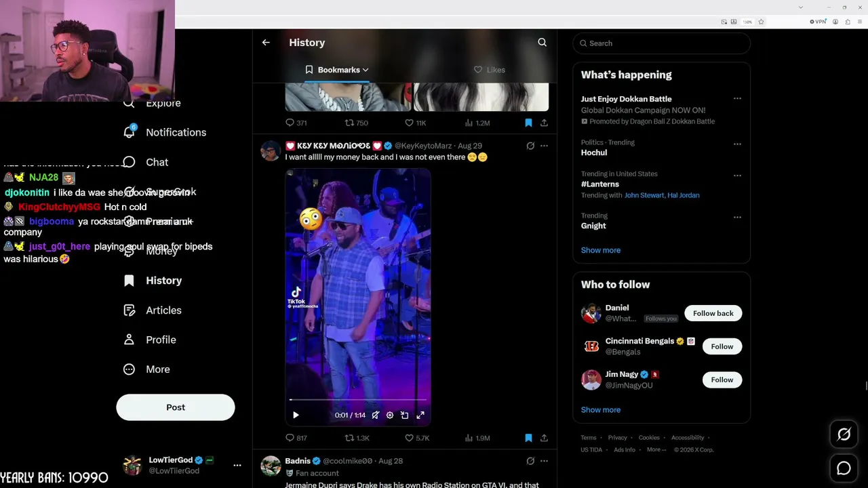Play the TikTok video in the post

click(296, 415)
